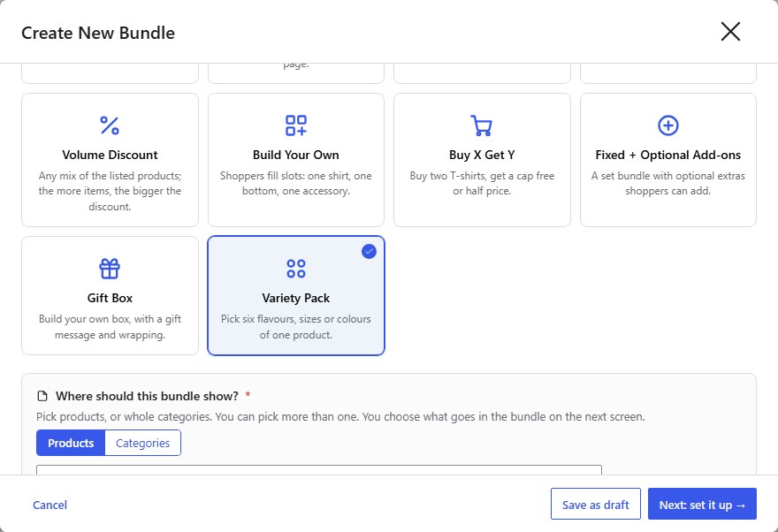Choose the Gift Box bundle title
Image resolution: width=778 pixels, height=532 pixels.
click(x=110, y=298)
